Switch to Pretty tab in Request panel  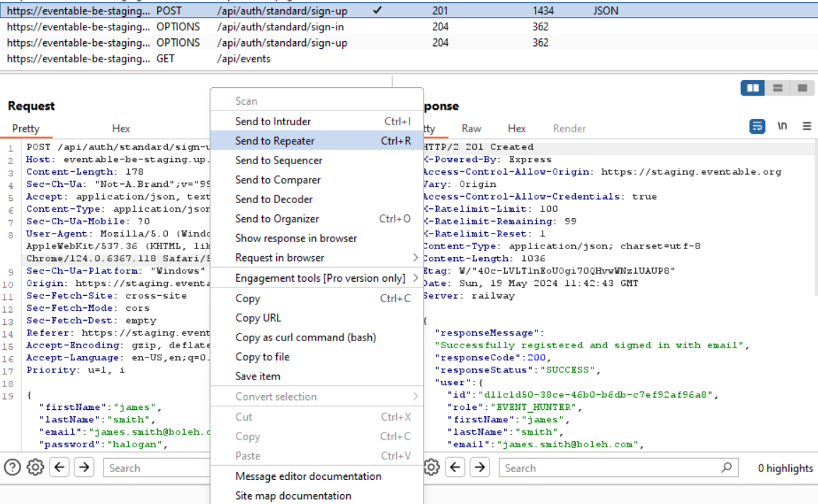tap(25, 129)
